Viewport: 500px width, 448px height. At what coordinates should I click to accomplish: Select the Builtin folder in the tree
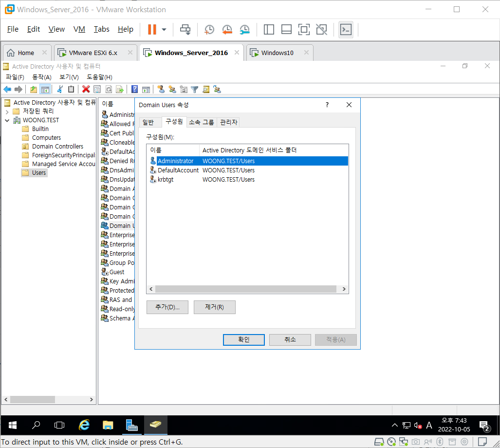(x=40, y=129)
